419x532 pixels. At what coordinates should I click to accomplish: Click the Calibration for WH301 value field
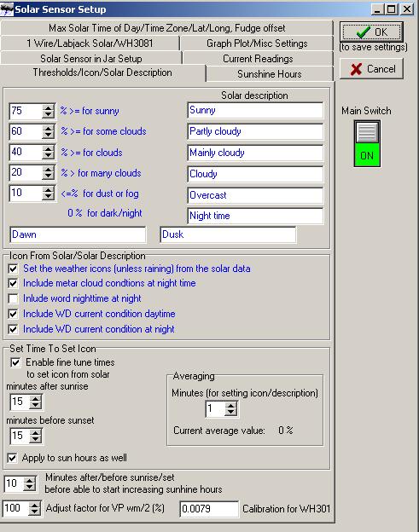[209, 509]
